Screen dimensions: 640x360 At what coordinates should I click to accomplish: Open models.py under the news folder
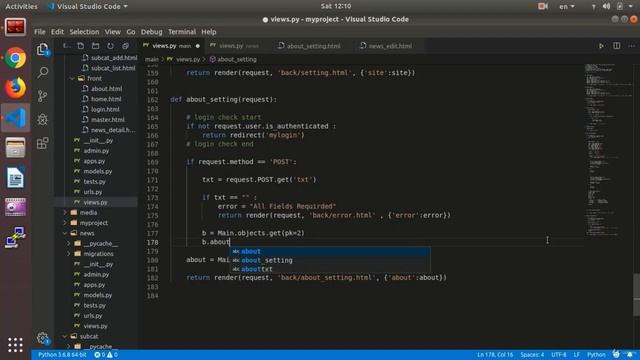98,295
